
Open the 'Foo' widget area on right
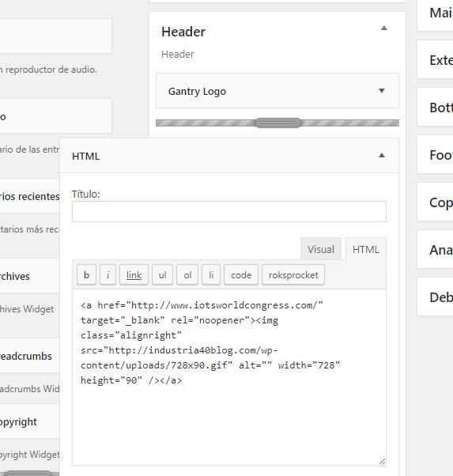click(436, 154)
